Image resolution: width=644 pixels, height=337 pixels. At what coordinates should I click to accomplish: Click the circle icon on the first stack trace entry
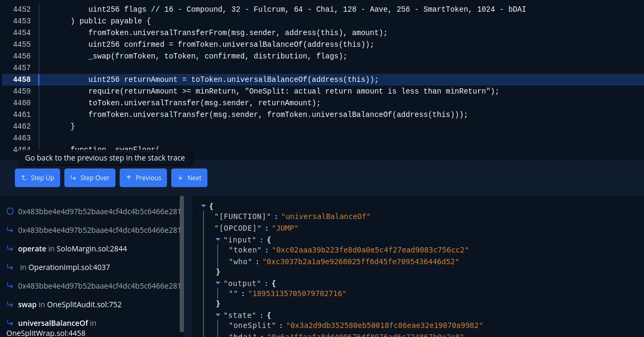pyautogui.click(x=10, y=211)
